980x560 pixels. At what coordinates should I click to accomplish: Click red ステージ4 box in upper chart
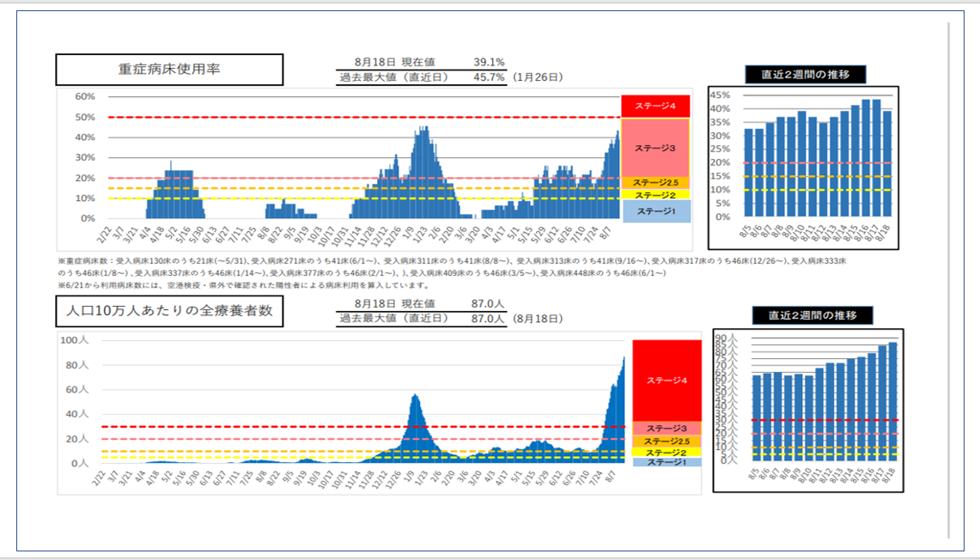(x=655, y=107)
